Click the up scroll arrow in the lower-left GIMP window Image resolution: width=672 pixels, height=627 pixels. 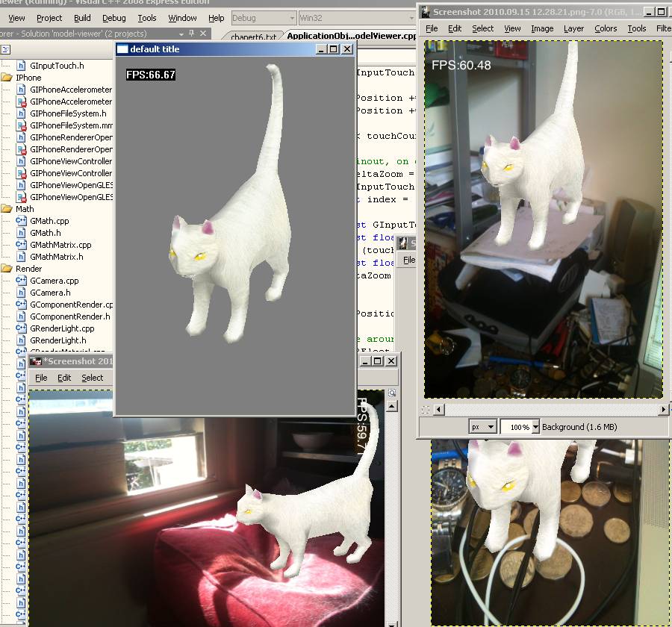[x=392, y=406]
